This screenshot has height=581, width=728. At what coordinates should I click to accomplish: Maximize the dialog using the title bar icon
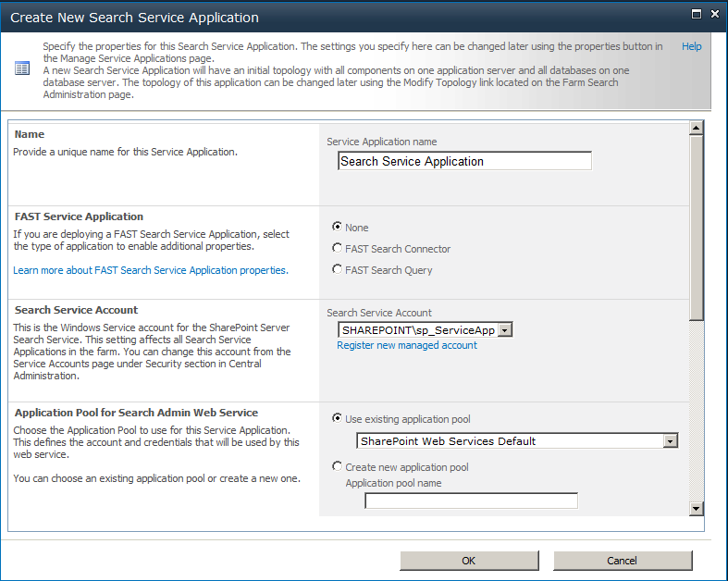point(697,14)
